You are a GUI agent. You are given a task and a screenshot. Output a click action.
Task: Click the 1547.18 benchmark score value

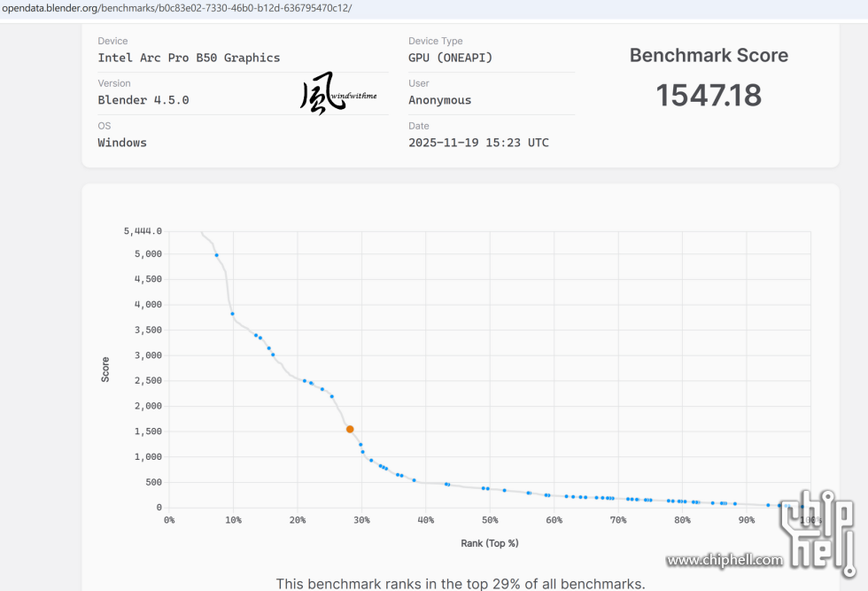[x=709, y=96]
